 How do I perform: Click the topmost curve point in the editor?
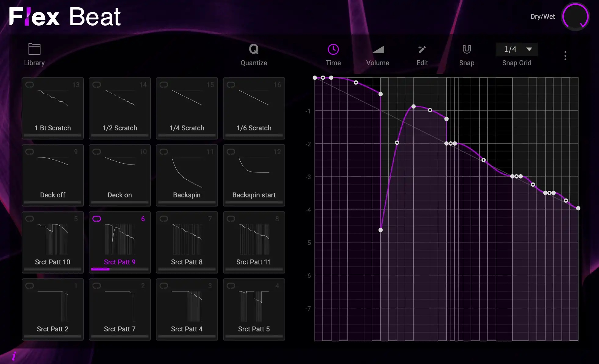point(315,78)
